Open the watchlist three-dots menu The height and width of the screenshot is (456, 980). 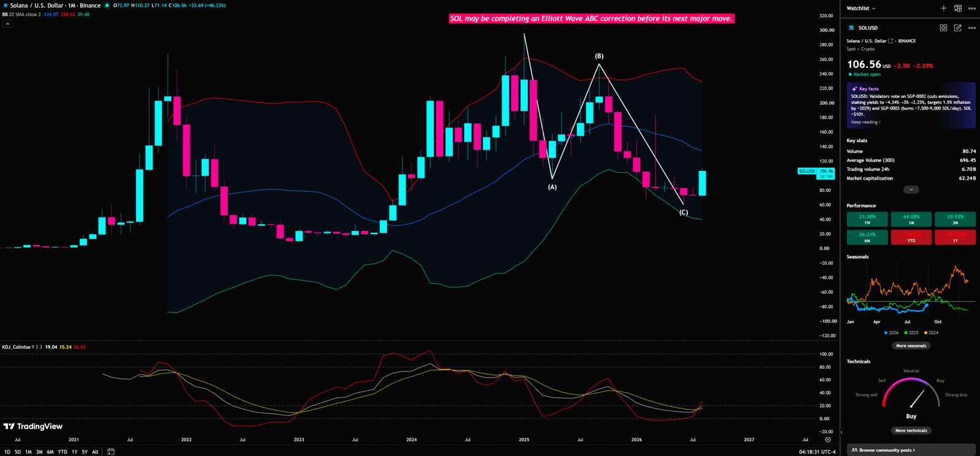(x=972, y=9)
